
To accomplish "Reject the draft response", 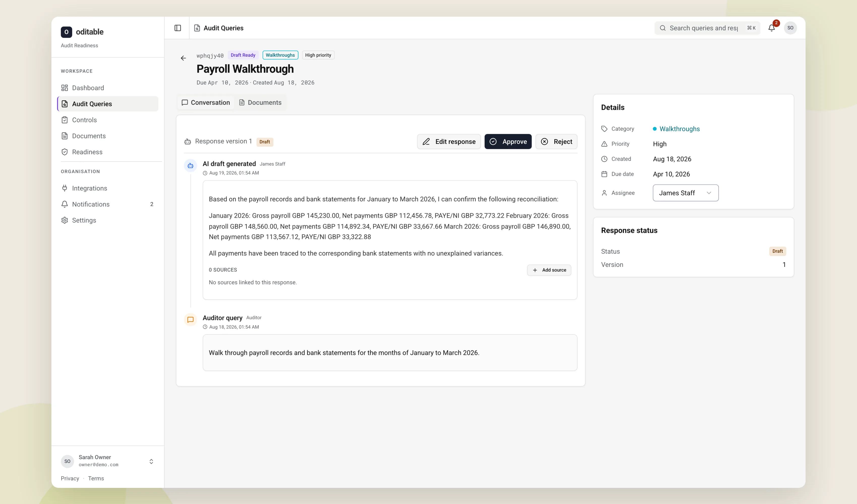I will (556, 141).
